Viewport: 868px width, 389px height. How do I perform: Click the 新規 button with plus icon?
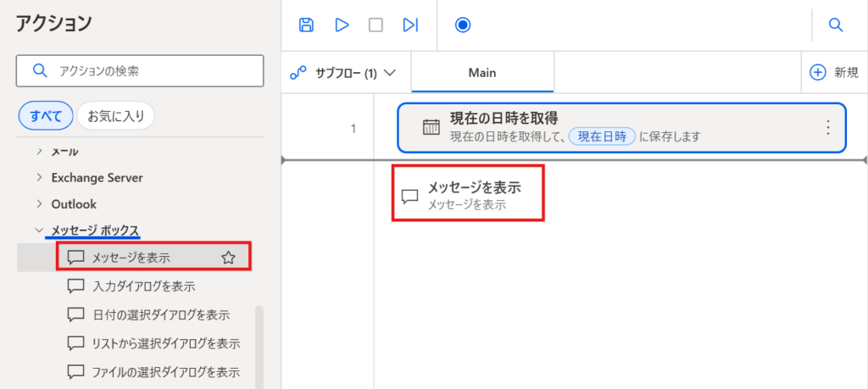click(x=834, y=73)
